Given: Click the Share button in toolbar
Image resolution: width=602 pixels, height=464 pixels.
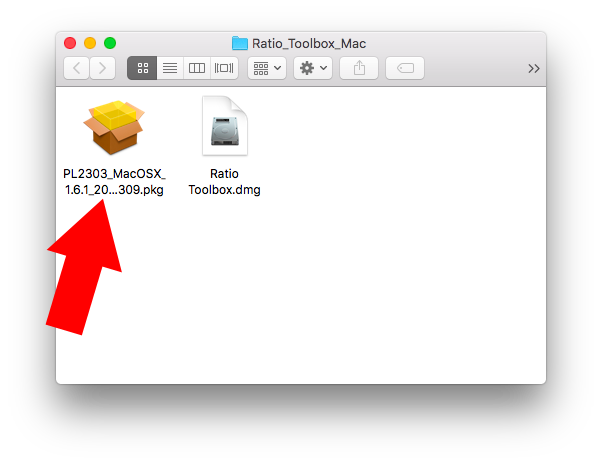Looking at the screenshot, I should [359, 68].
